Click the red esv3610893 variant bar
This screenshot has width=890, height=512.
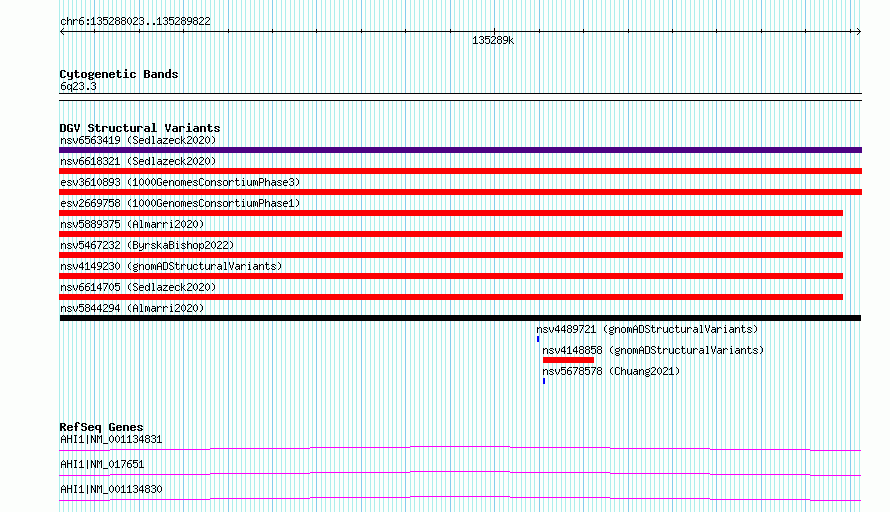point(460,192)
